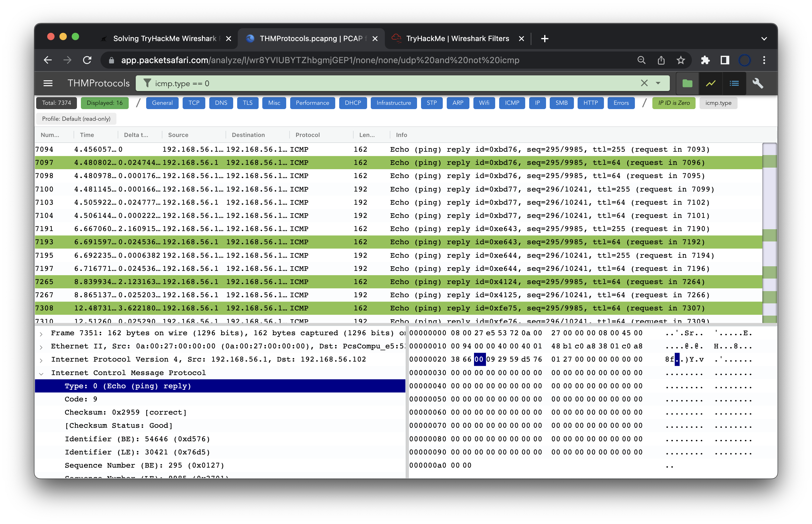Switch to TryHackMe Wireshark Filters tab
The width and height of the screenshot is (812, 524).
click(457, 38)
